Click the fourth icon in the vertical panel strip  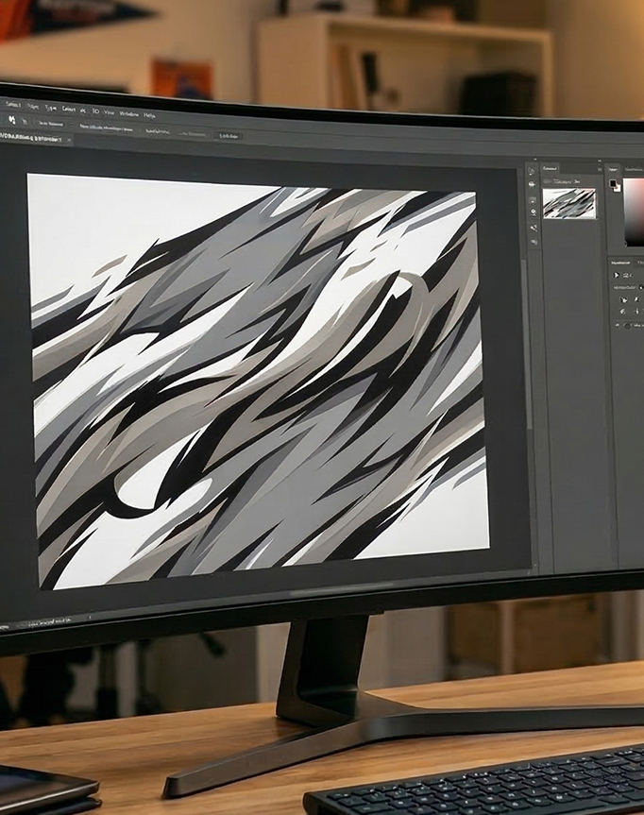(534, 212)
